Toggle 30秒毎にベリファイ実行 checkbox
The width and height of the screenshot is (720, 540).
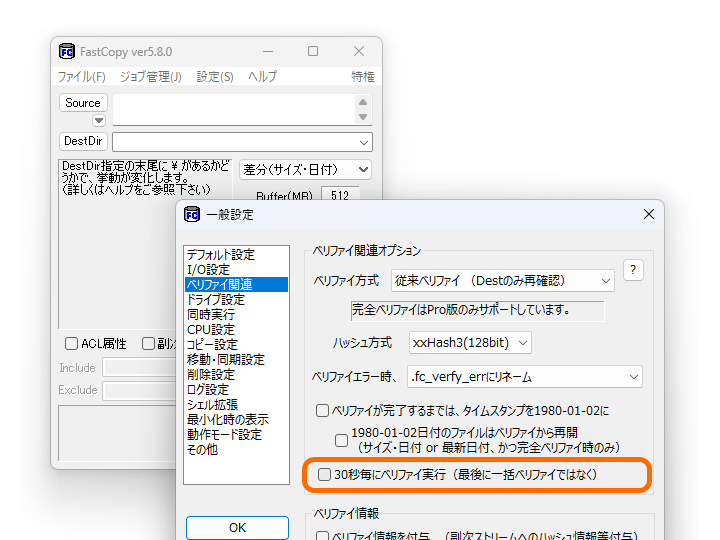click(324, 474)
